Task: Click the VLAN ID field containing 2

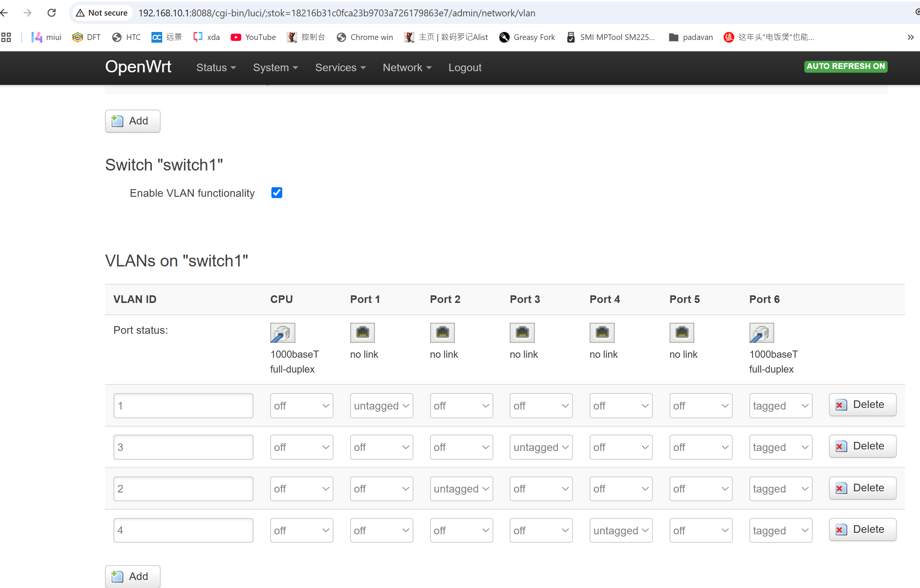Action: click(183, 488)
